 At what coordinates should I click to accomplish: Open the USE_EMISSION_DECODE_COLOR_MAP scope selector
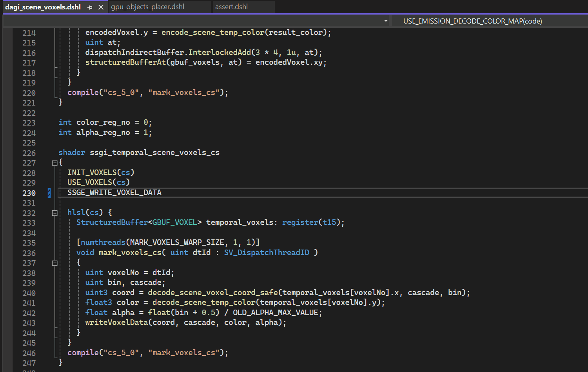[x=472, y=21]
